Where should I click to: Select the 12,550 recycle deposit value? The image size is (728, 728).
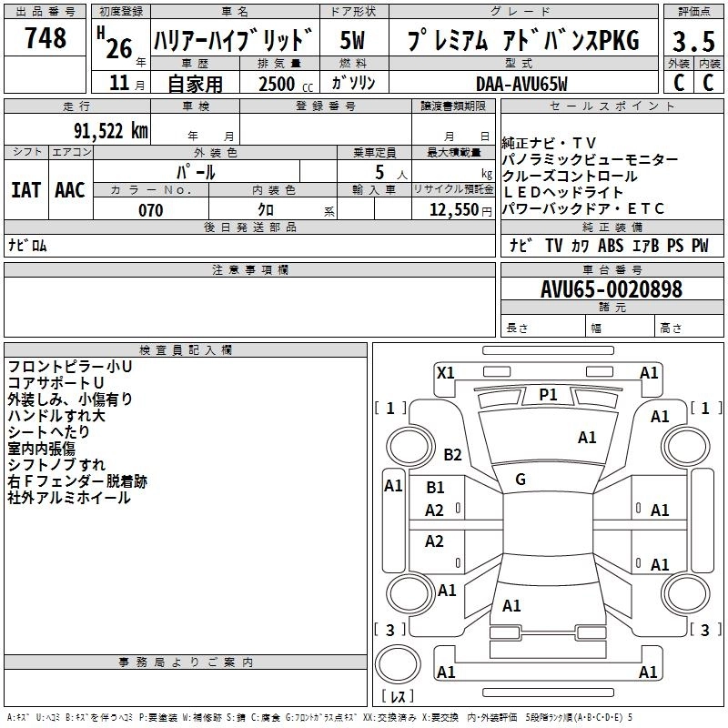451,210
